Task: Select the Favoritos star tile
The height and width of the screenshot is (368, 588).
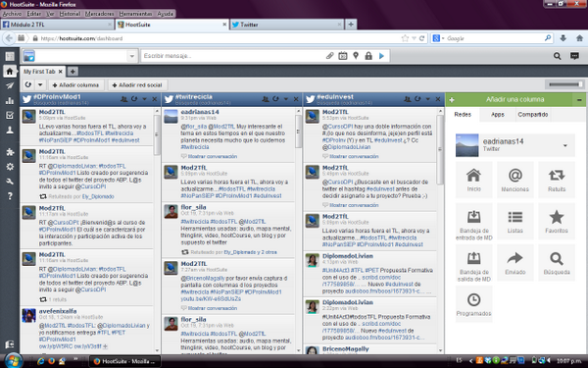Action: (557, 222)
